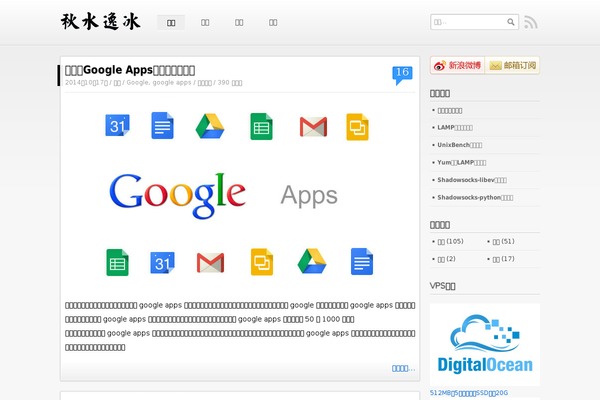
Task: Open the sidebar link starting with UnixBench
Action: pyautogui.click(x=460, y=145)
